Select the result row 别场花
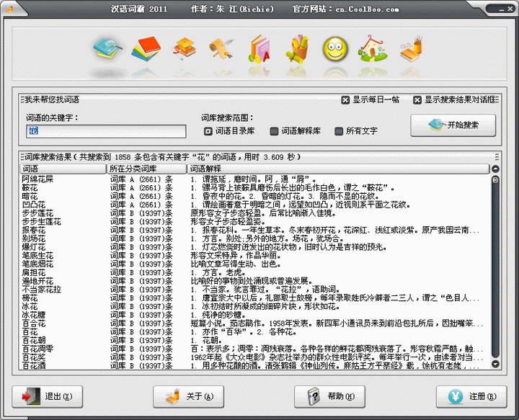This screenshot has height=420, width=519. [x=255, y=238]
